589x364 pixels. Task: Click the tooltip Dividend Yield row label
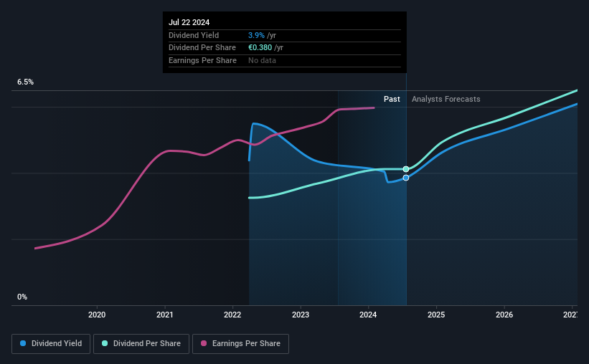coord(194,35)
